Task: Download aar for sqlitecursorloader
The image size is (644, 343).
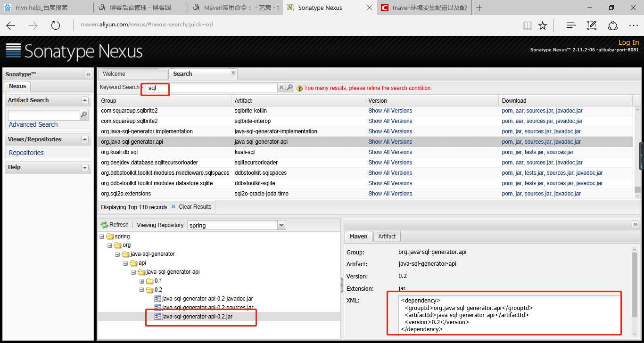Action: point(519,163)
